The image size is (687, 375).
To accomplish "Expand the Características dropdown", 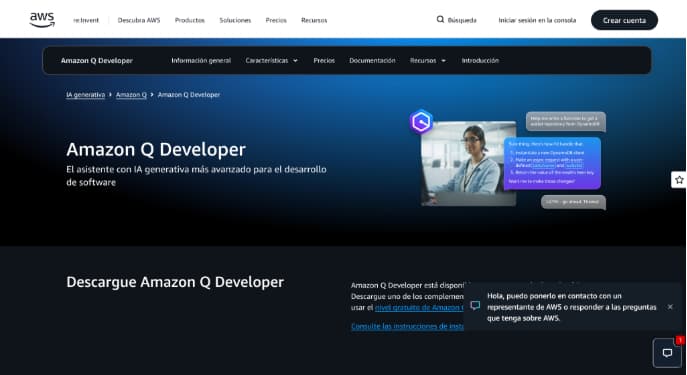I will [x=271, y=60].
